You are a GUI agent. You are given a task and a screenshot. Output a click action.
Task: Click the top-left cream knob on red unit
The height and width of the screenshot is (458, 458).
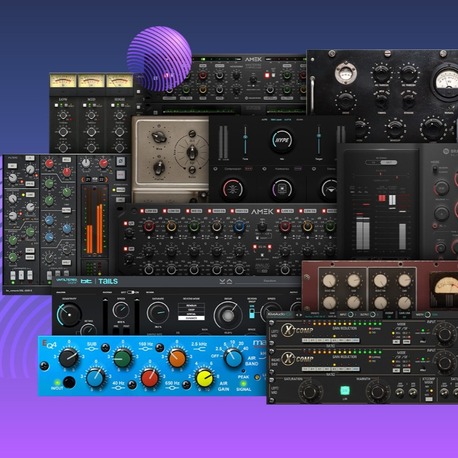coord(329,281)
